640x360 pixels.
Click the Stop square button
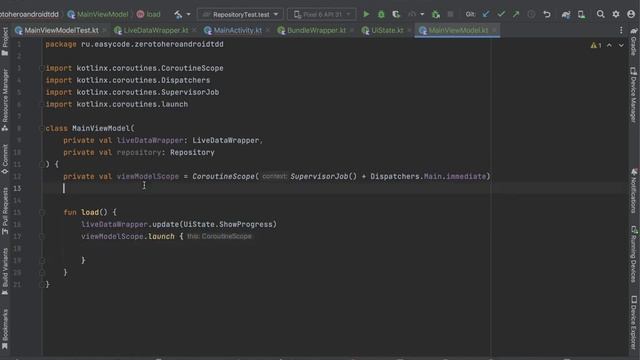coord(450,14)
